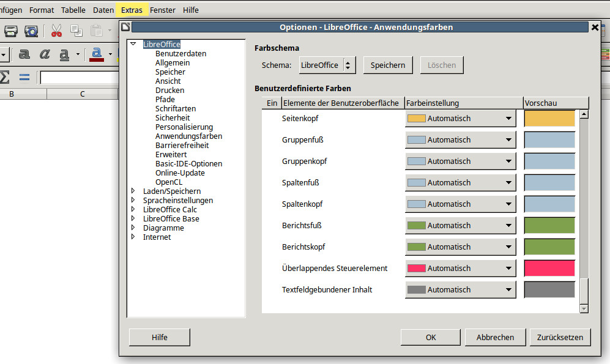The width and height of the screenshot is (610, 364).
Task: Close the Optionen dialog with the X
Action: 595,27
